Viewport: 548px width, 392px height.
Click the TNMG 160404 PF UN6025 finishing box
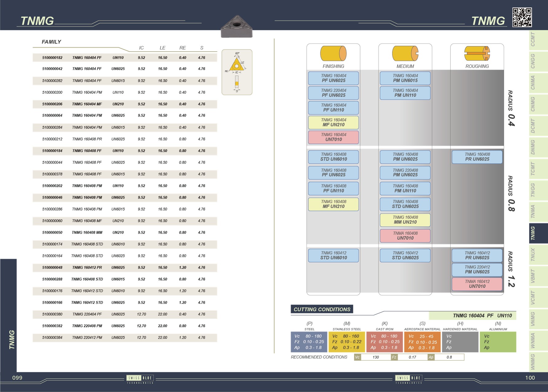333,78
